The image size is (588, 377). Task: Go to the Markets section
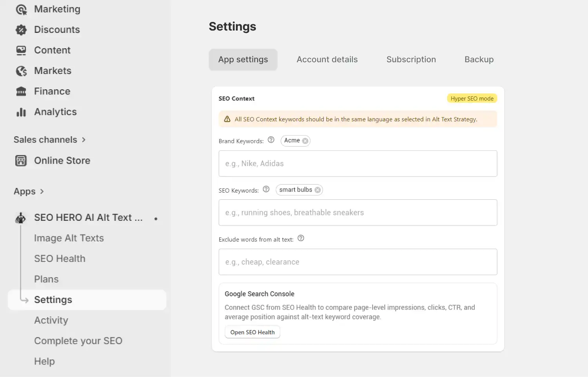coord(53,71)
